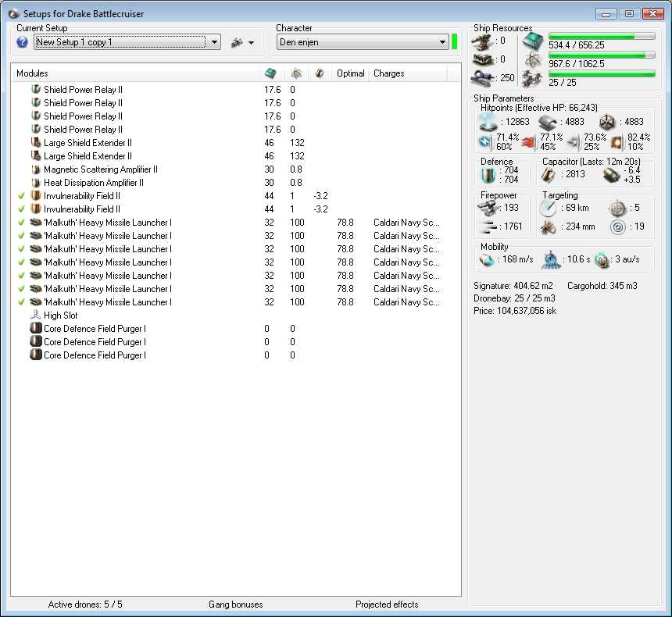Viewport: 672px width, 617px height.
Task: Click the Defence tank icon beside 704
Action: click(x=488, y=175)
